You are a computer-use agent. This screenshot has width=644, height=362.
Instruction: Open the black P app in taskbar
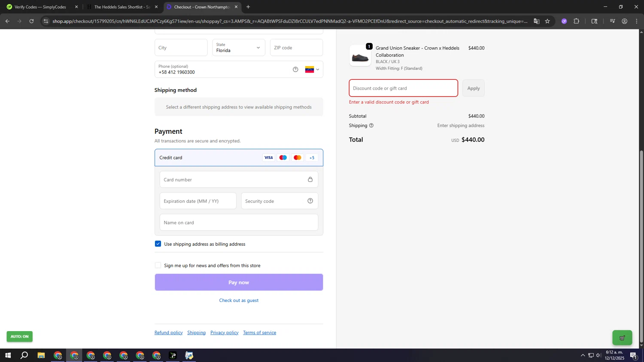tap(173, 356)
